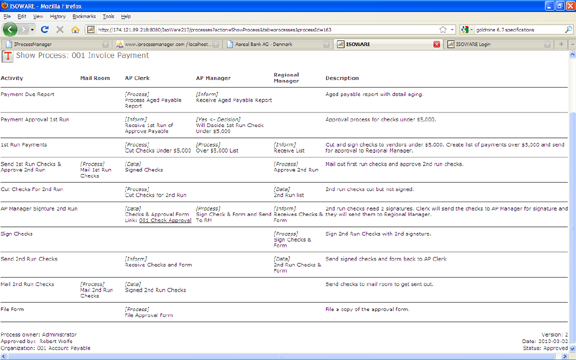Open the Bookmarks menu
Screen dimensions: 576x360
click(x=84, y=17)
